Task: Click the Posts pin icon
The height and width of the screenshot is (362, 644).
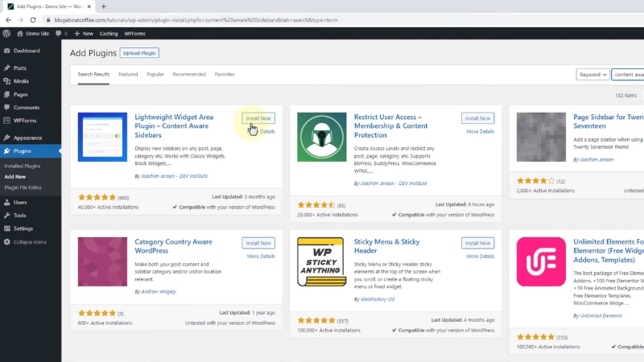Action: coord(7,68)
